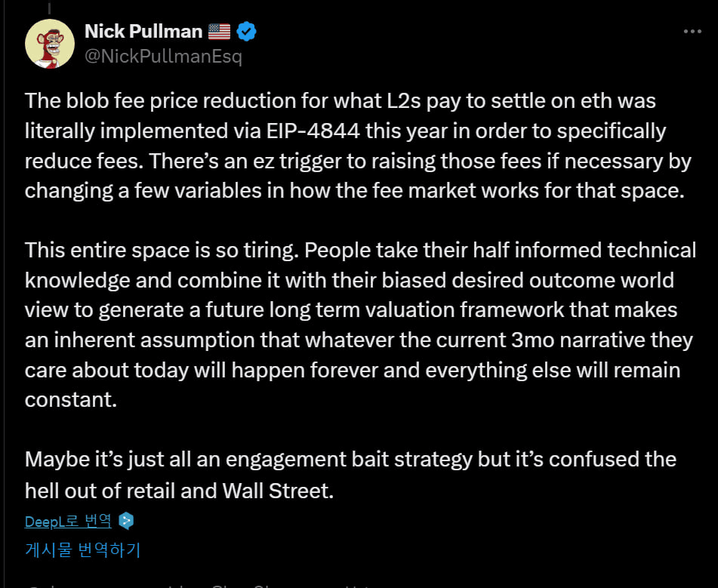
Task: Click the 'This entire space is so tiring' paragraph
Action: coord(360,325)
